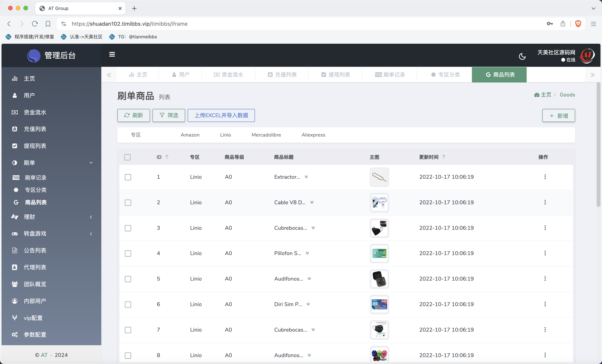602x364 pixels.
Task: Switch to the 刷单记录 tab
Action: pyautogui.click(x=390, y=75)
